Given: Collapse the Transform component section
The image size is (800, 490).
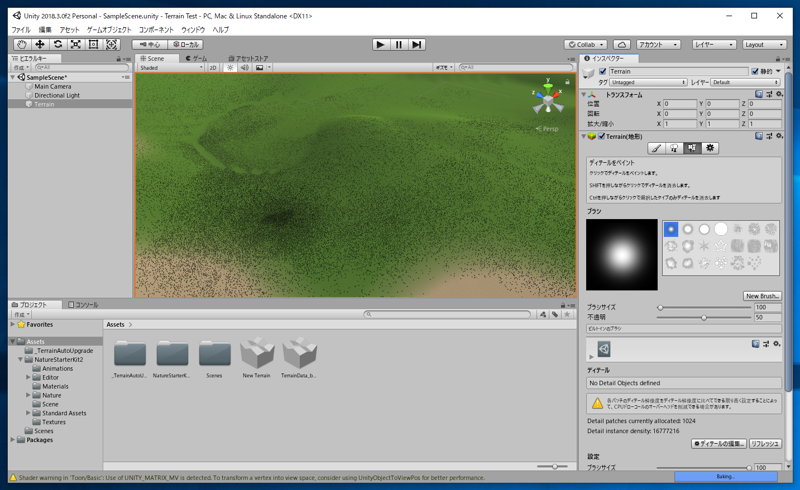Looking at the screenshot, I should (x=584, y=94).
